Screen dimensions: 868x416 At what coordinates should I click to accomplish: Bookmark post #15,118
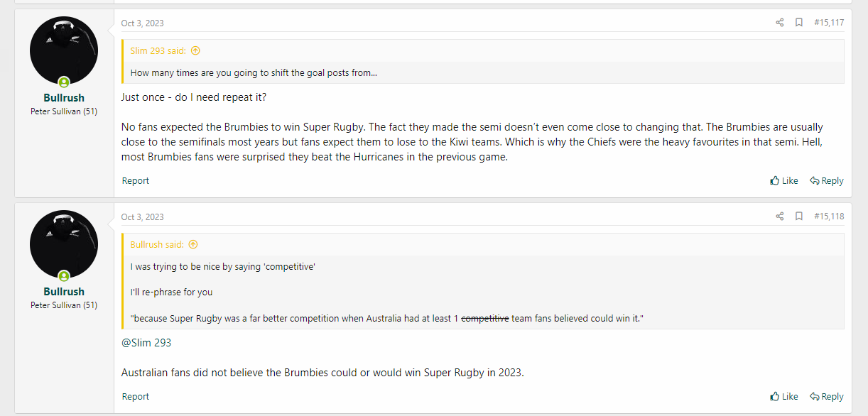click(799, 216)
